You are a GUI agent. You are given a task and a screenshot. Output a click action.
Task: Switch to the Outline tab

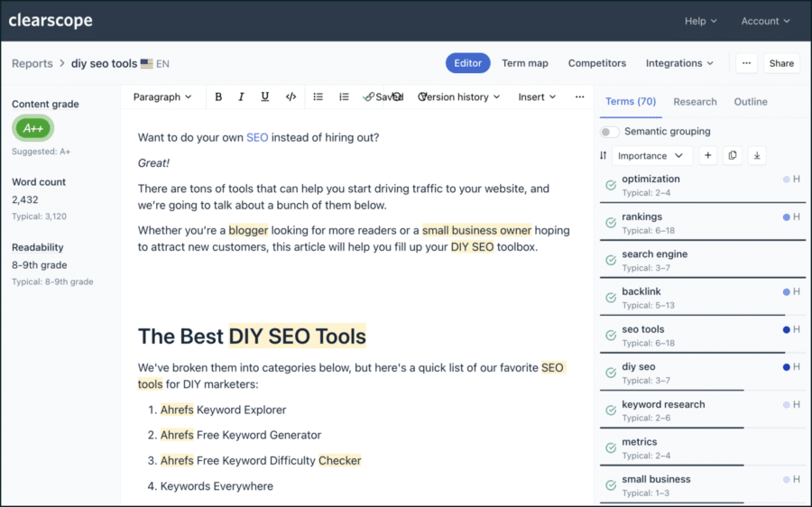[751, 102]
